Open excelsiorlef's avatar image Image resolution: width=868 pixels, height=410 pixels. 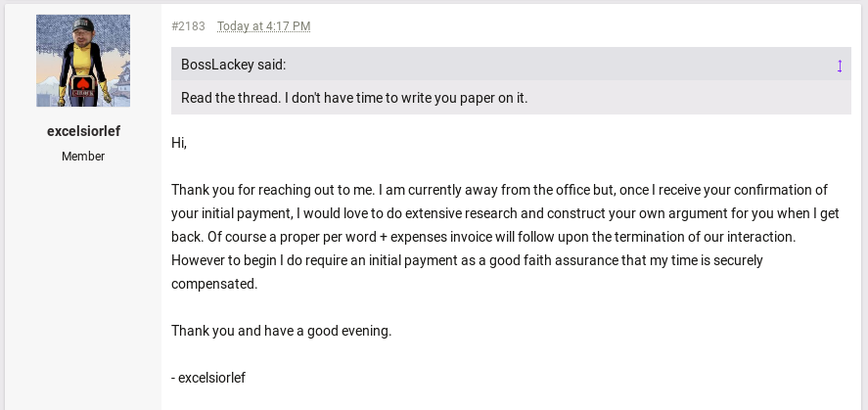[83, 61]
